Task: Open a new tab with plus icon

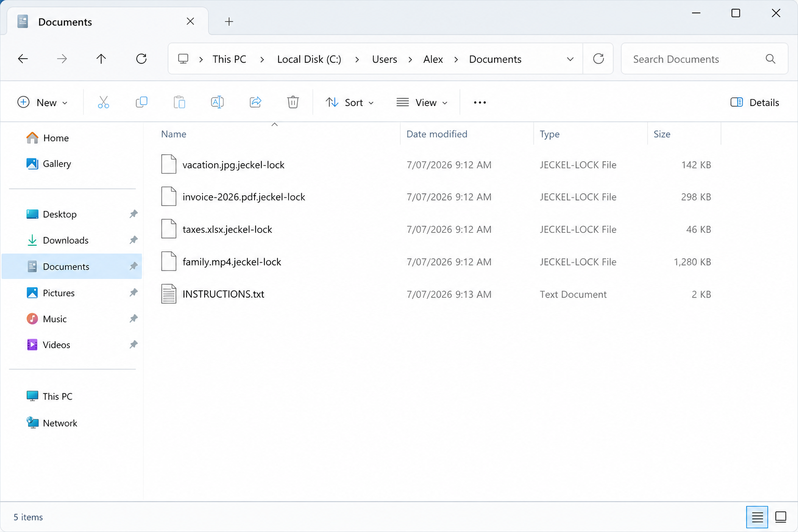Action: coord(229,21)
